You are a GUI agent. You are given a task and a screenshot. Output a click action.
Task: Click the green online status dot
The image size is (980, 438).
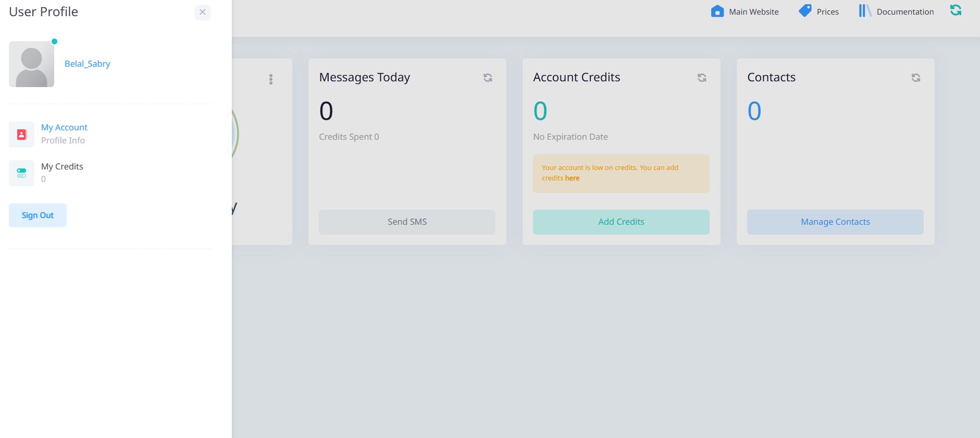click(54, 41)
